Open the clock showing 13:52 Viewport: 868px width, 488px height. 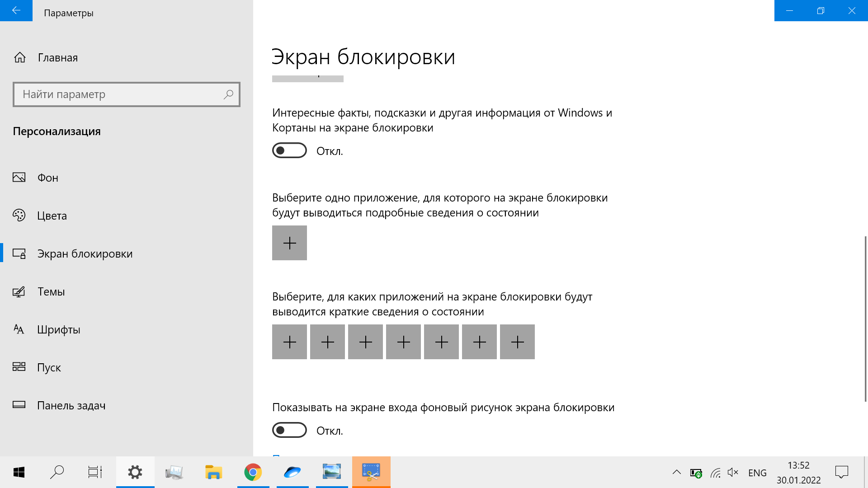tap(798, 473)
